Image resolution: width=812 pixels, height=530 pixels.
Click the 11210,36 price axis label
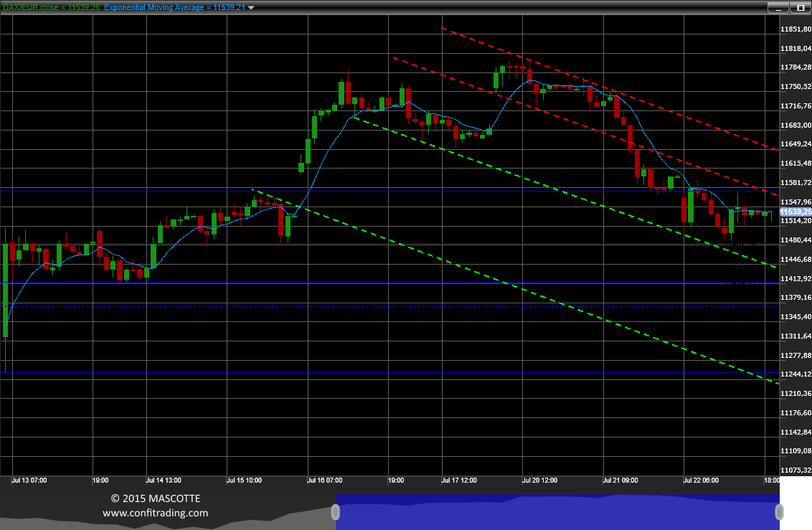point(796,394)
